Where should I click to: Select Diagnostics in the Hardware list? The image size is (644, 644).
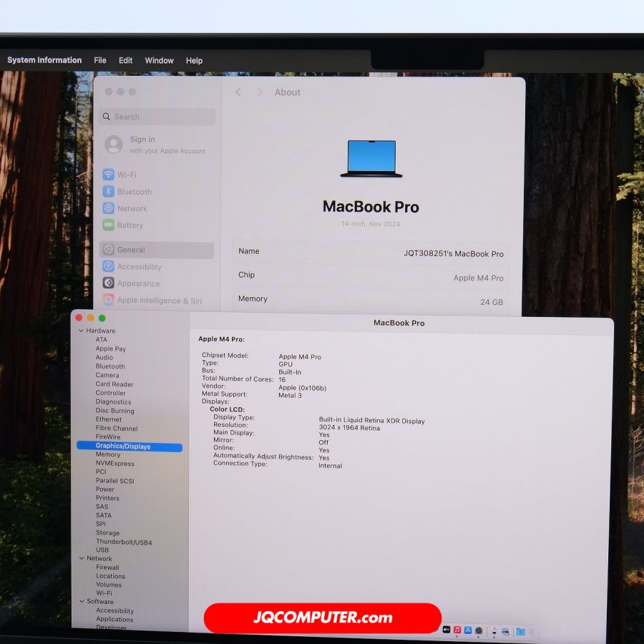pyautogui.click(x=113, y=401)
